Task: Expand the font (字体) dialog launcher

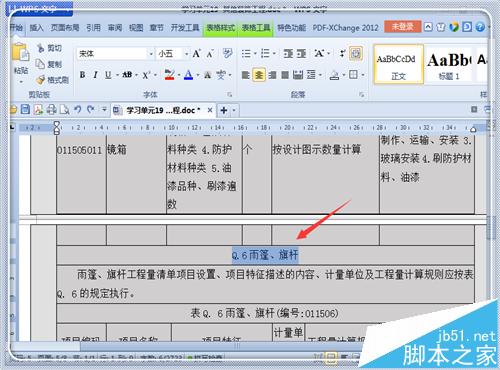Action: [230, 95]
